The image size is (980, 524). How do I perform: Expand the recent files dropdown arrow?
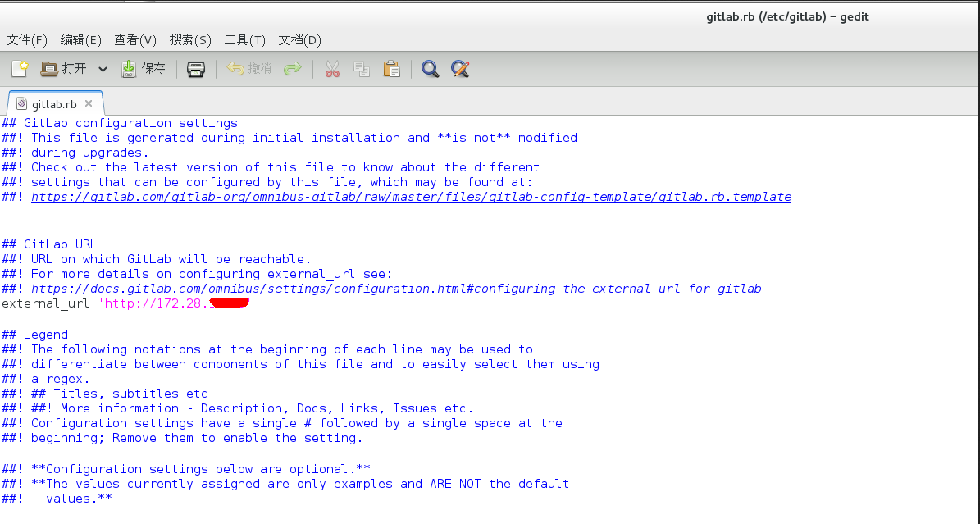pyautogui.click(x=103, y=69)
